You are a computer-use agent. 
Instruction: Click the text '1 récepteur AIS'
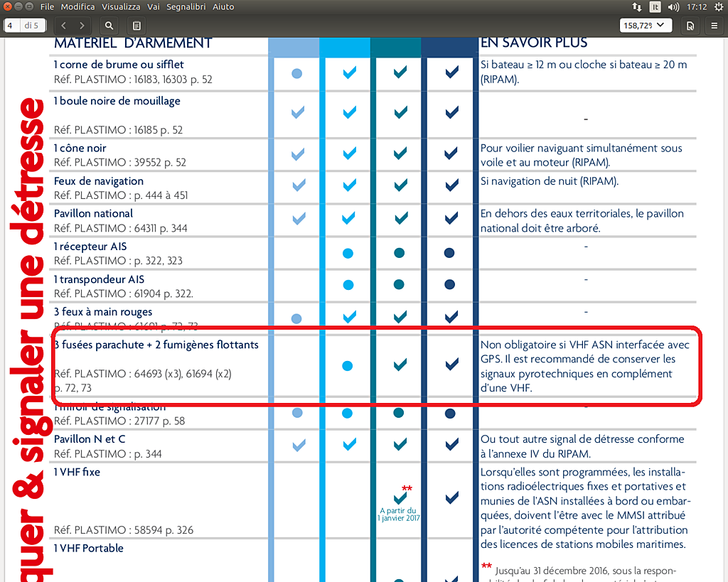[x=90, y=247]
